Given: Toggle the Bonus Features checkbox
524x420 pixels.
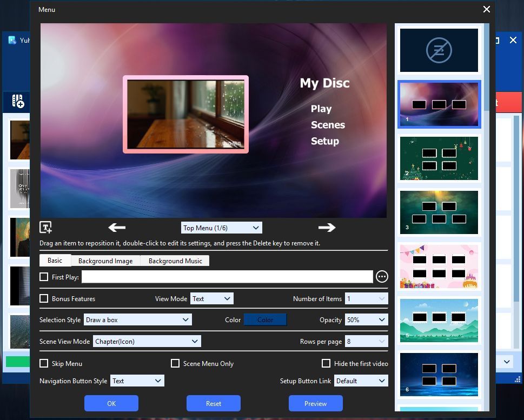Looking at the screenshot, I should pyautogui.click(x=44, y=298).
